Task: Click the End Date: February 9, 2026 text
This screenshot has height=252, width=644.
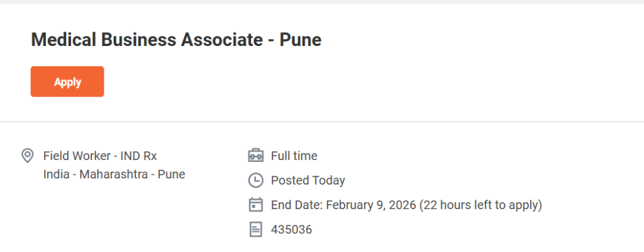Action: point(343,205)
